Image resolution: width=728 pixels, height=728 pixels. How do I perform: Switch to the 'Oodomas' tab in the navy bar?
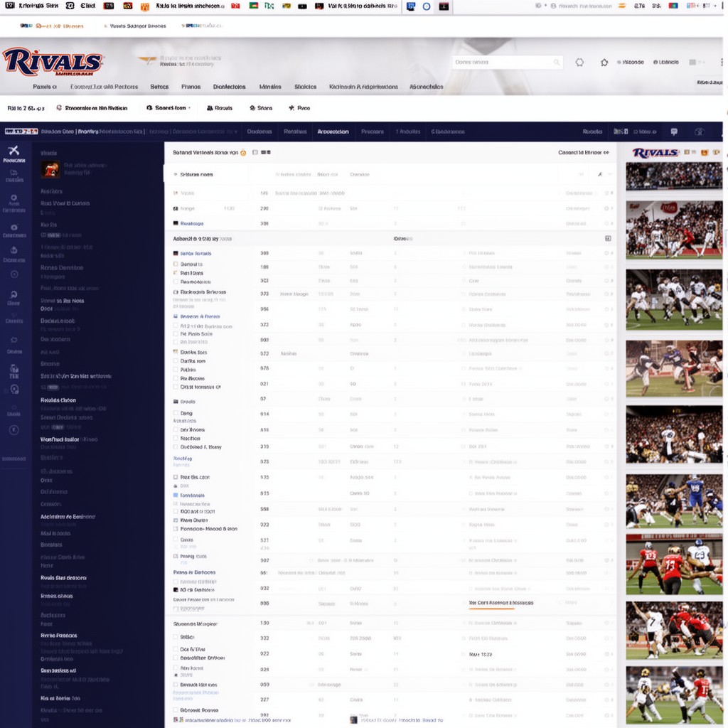coord(259,132)
